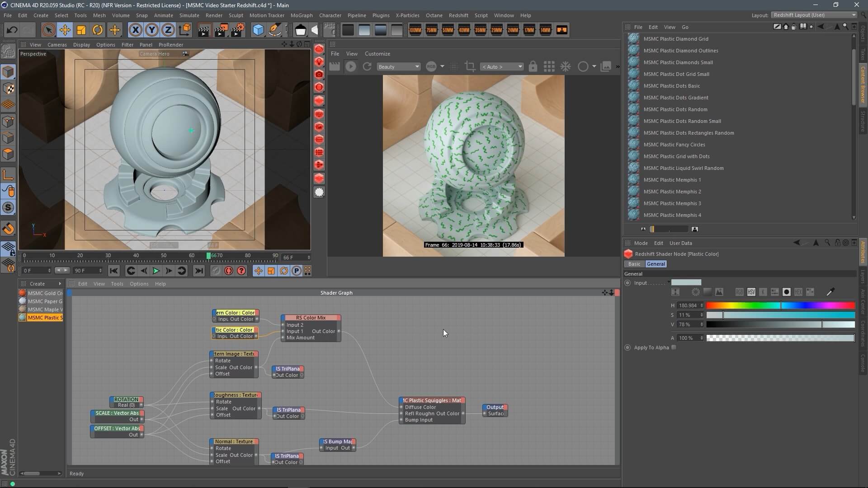Select the Move tool in the top toolbar

coord(65,30)
